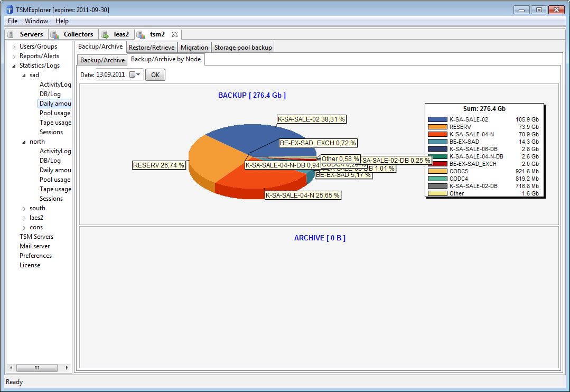
Task: Click the BE-EX-SAD legend color swatch
Action: [437, 142]
